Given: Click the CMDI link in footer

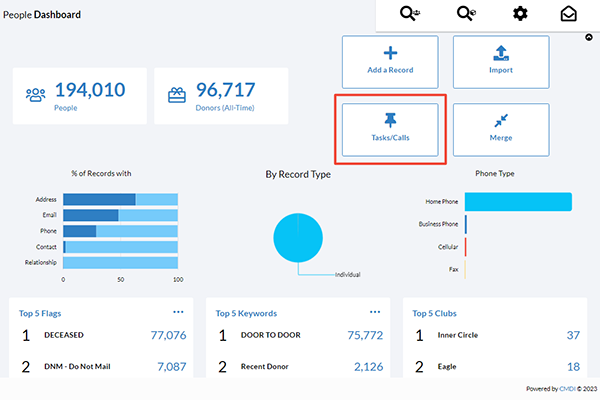Looking at the screenshot, I should tap(567, 389).
